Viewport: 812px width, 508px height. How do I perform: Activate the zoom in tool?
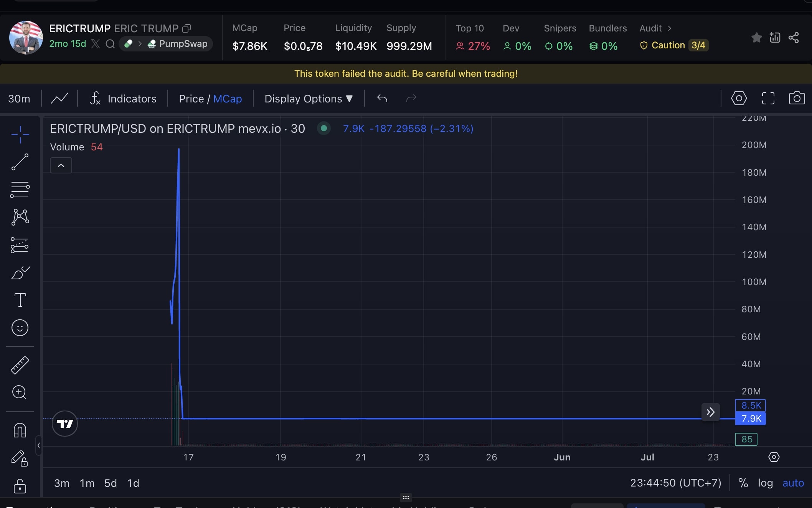click(20, 392)
